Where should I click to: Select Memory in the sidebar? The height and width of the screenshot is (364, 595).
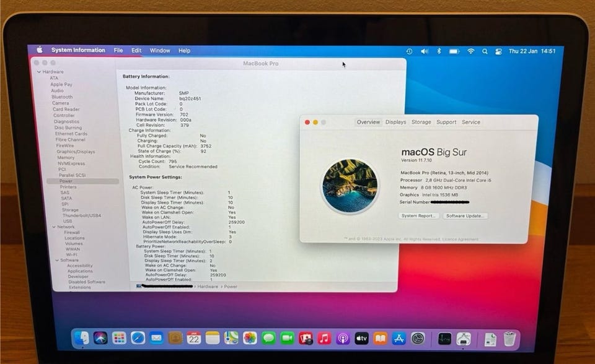66,157
